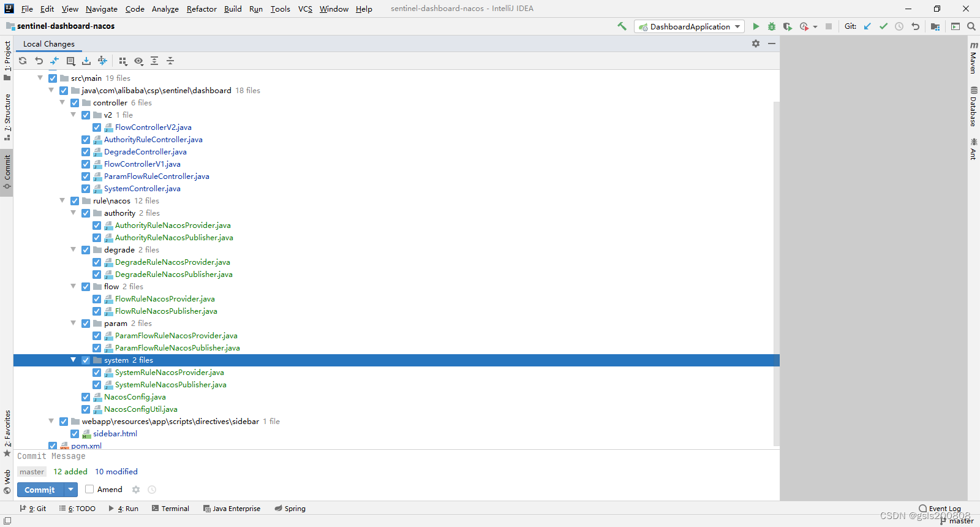Open the Project Structure icon

coord(935,26)
